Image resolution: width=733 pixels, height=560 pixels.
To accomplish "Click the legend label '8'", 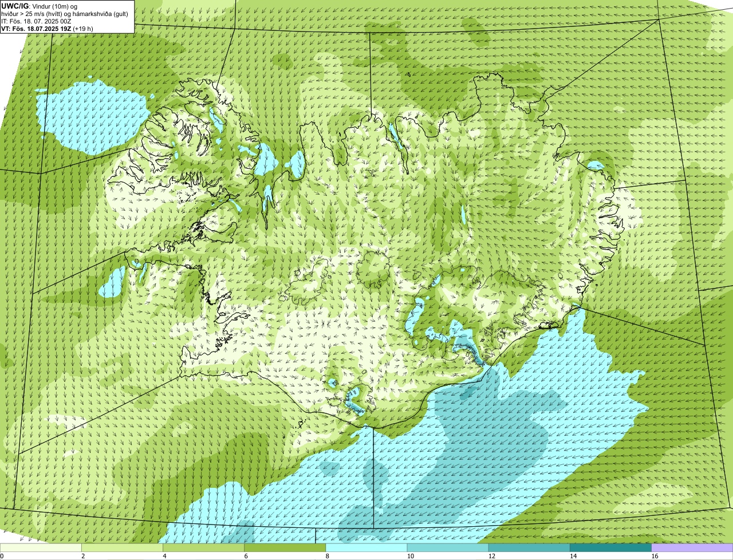I will 328,556.
